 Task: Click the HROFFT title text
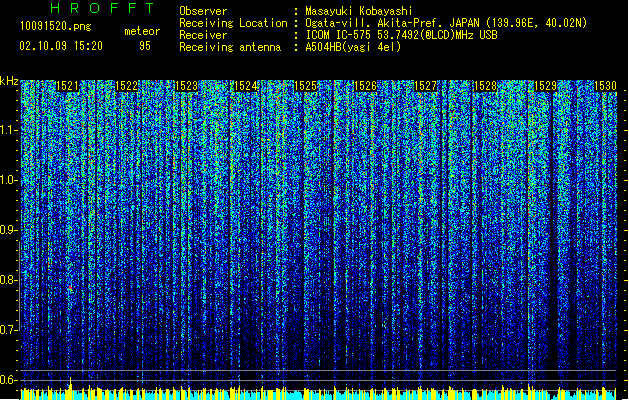pyautogui.click(x=103, y=8)
